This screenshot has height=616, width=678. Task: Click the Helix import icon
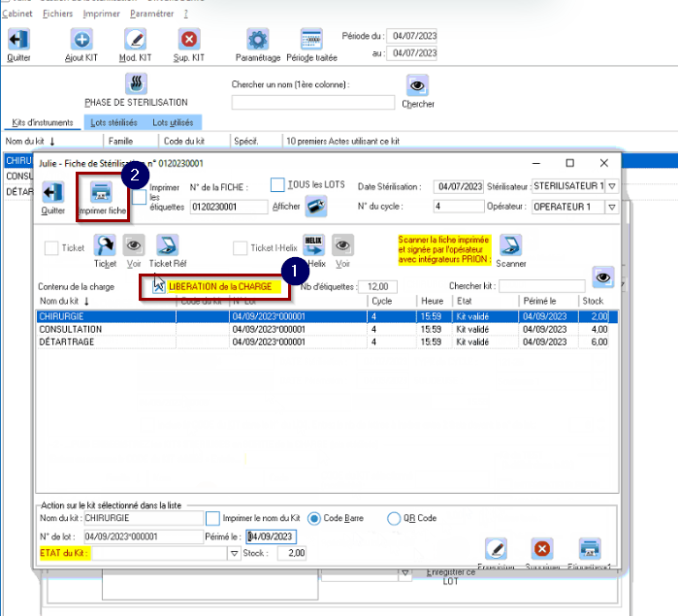[314, 245]
